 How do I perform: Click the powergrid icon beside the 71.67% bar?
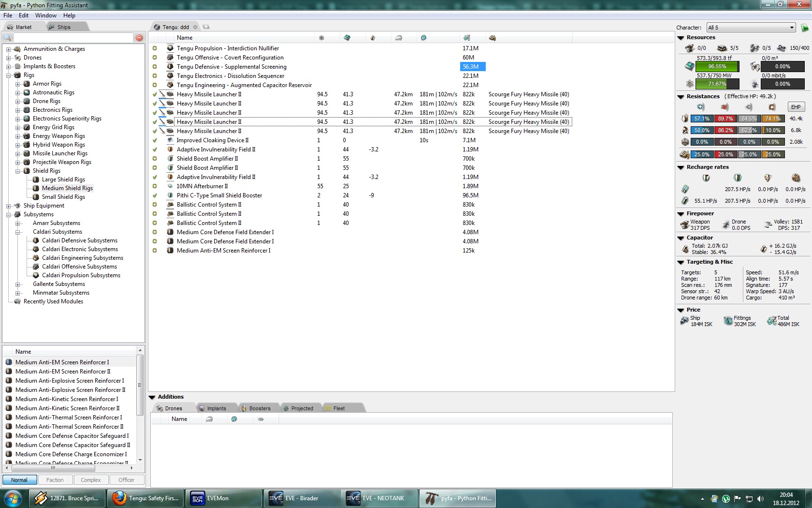point(690,84)
